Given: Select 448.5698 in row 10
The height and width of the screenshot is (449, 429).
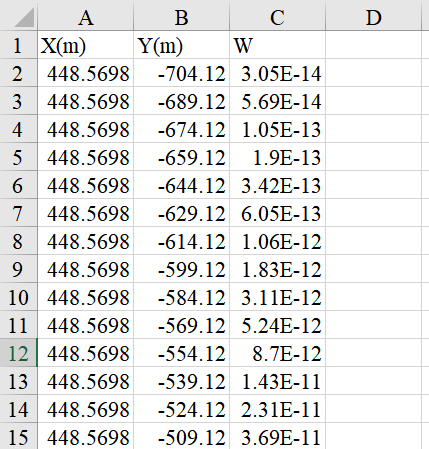Looking at the screenshot, I should coord(86,297).
